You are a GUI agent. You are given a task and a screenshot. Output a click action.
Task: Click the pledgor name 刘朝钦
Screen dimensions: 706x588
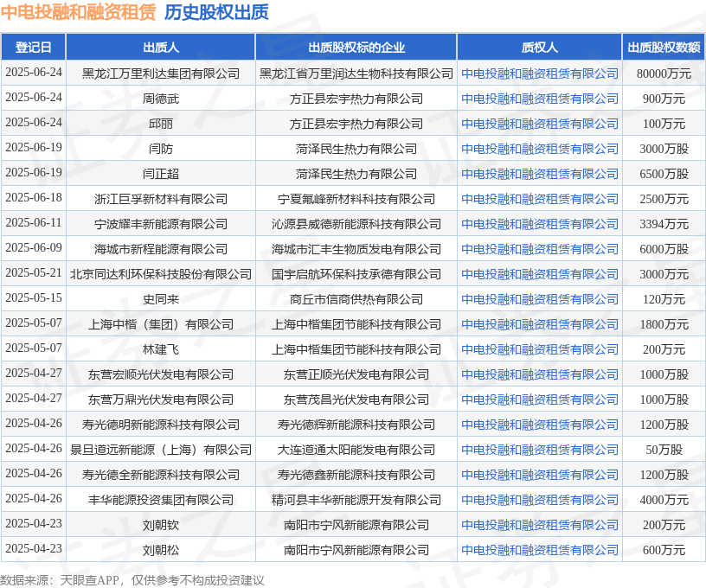point(161,525)
